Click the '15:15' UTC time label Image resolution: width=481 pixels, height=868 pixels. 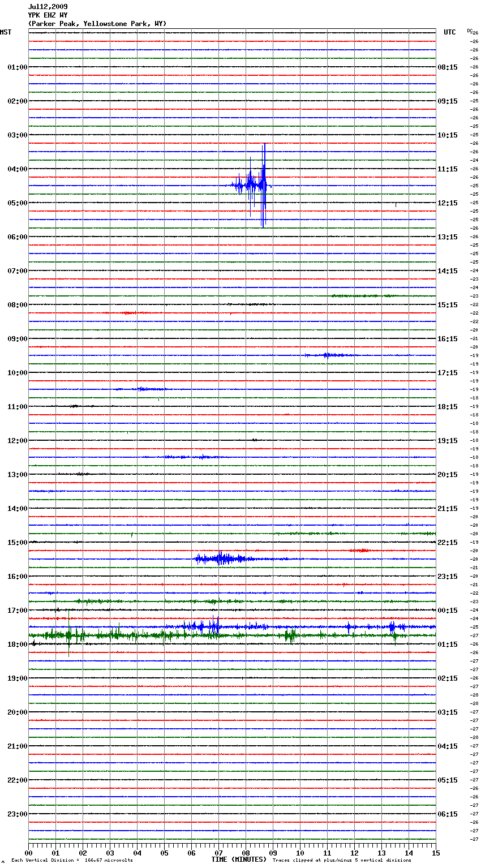tap(448, 305)
